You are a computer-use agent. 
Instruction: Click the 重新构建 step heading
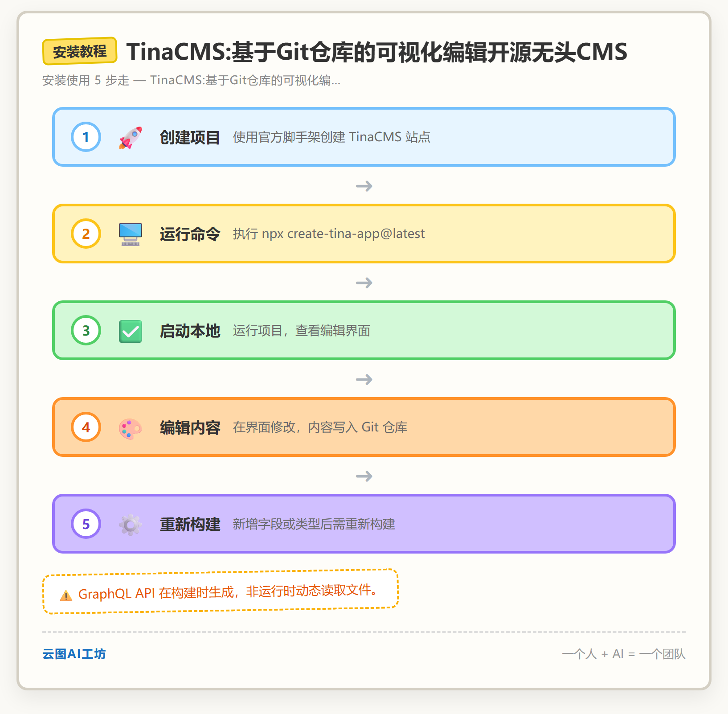tap(190, 524)
